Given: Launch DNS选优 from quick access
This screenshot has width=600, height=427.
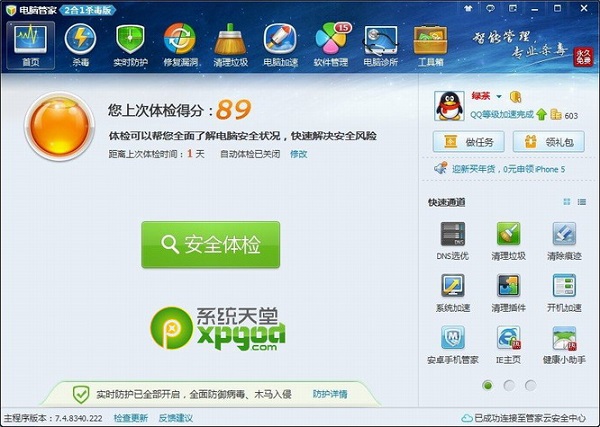Looking at the screenshot, I should point(453,241).
